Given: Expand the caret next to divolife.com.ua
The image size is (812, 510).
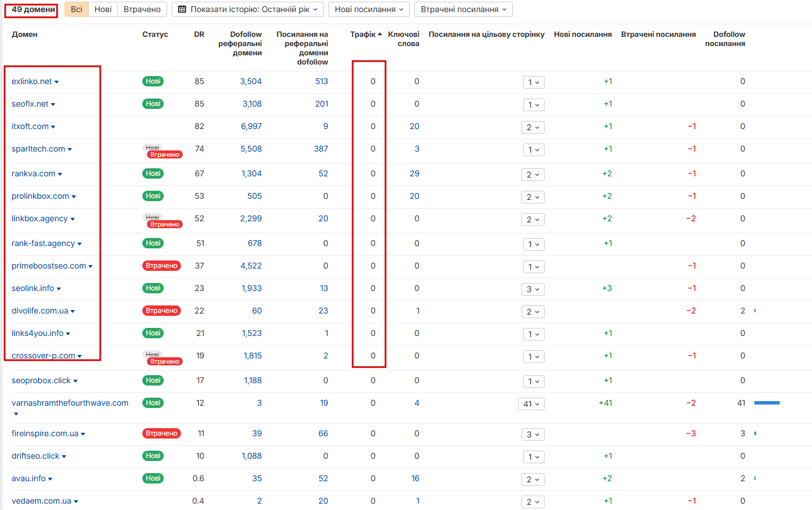Looking at the screenshot, I should click(73, 311).
